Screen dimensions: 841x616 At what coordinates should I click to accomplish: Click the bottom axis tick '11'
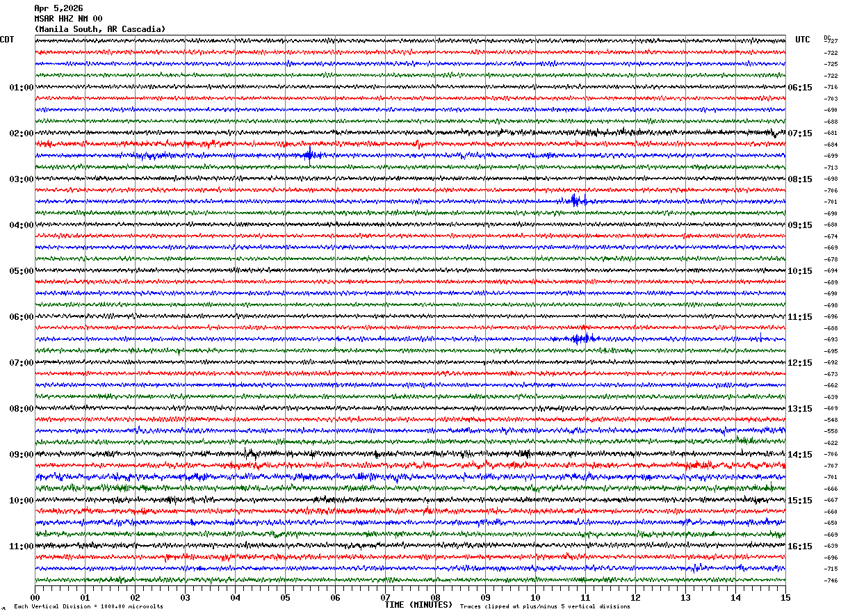point(585,597)
